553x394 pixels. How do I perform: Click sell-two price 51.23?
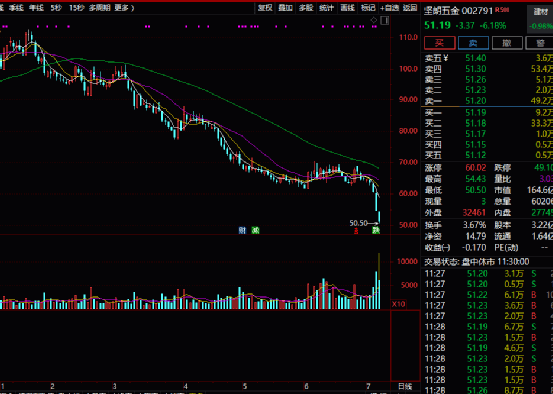click(x=476, y=90)
